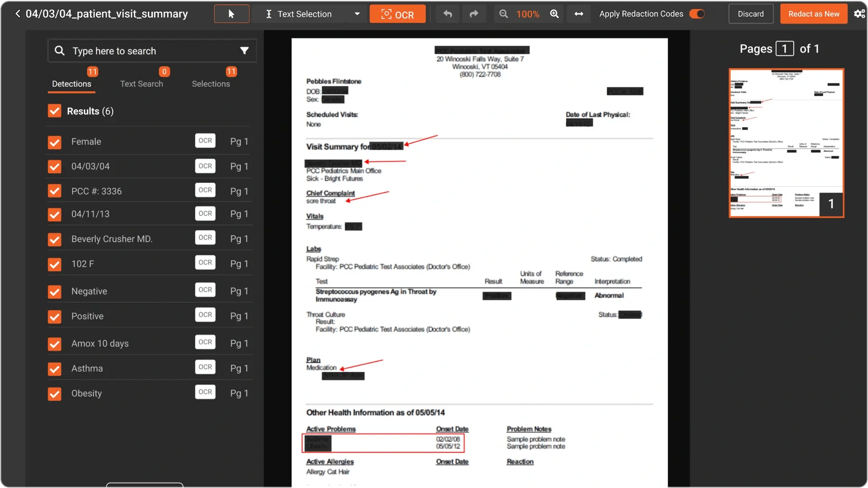Click the 'Results (6)' heading
868x488 pixels.
[90, 111]
